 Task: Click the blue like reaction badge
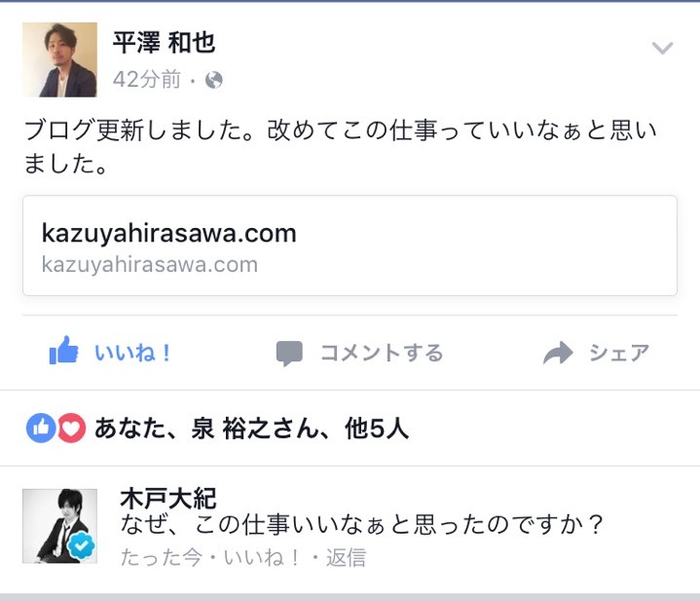click(41, 429)
